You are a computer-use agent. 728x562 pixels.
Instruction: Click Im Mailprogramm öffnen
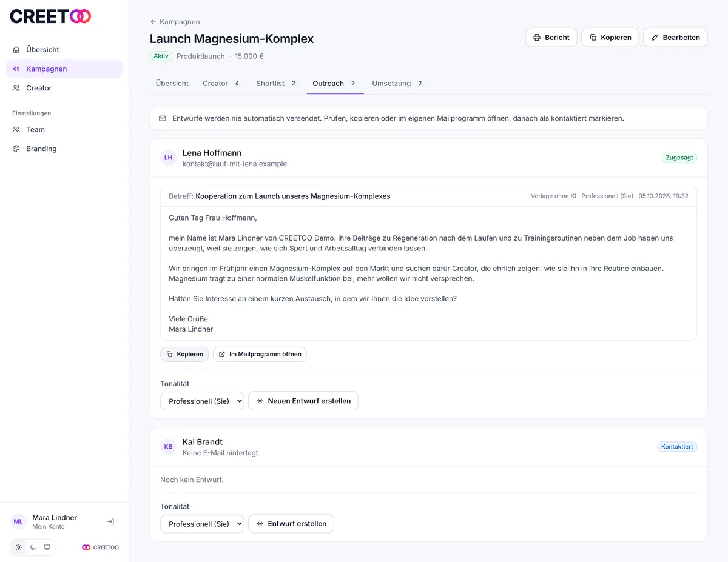click(x=260, y=354)
